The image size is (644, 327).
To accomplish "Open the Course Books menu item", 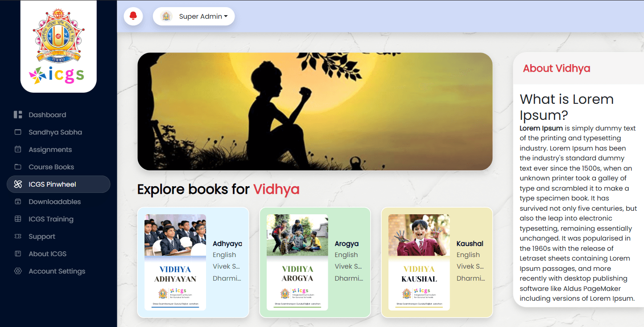I will tap(51, 167).
